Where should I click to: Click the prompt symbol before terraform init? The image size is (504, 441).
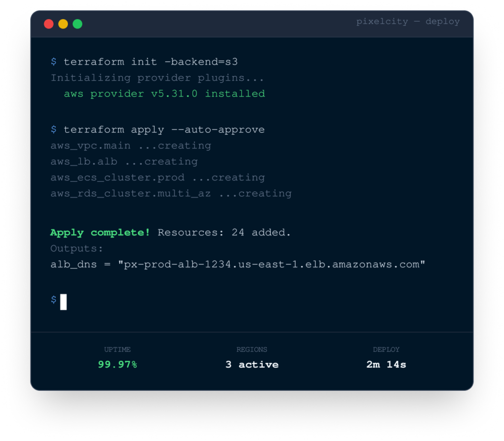tap(54, 62)
